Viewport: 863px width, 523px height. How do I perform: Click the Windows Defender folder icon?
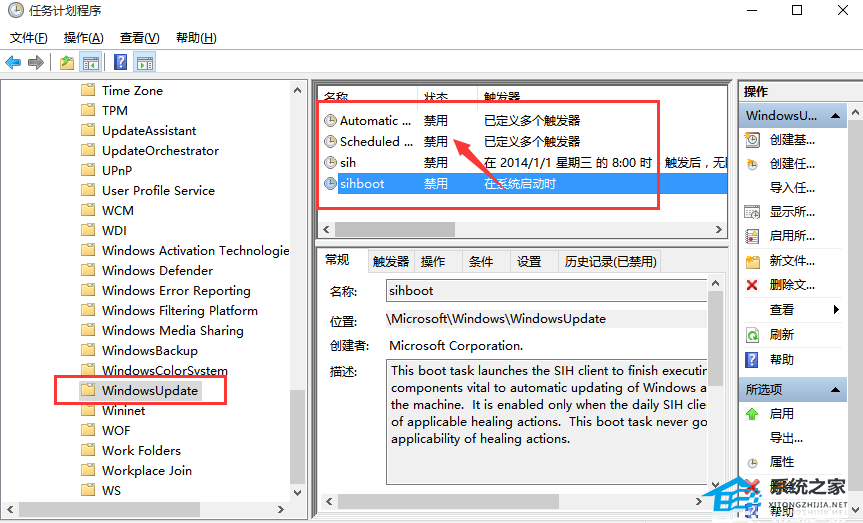88,270
